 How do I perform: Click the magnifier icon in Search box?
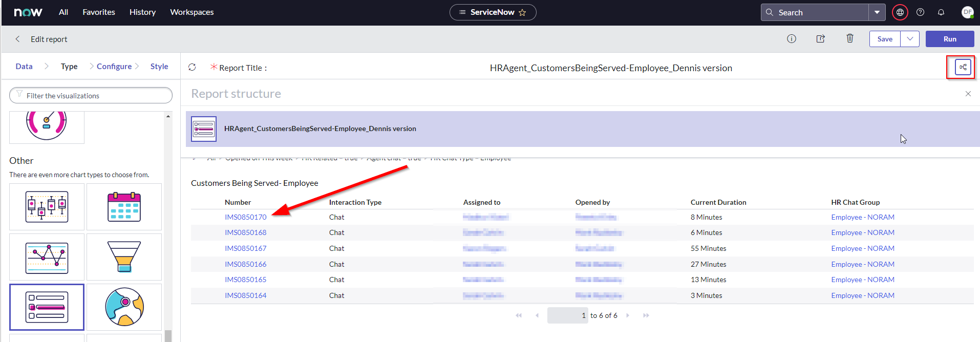770,12
